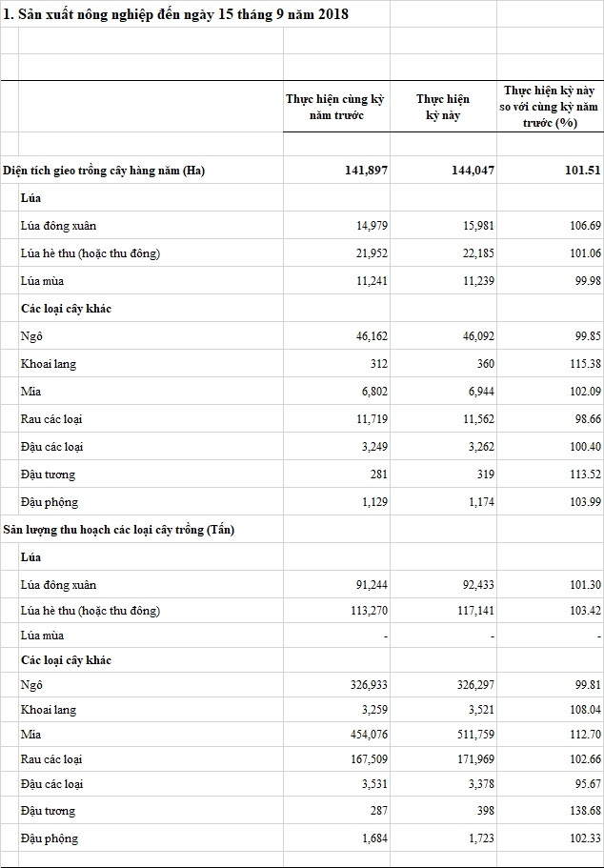Click the 101.51 percentage cell
Image resolution: width=604 pixels, height=868 pixels.
580,171
